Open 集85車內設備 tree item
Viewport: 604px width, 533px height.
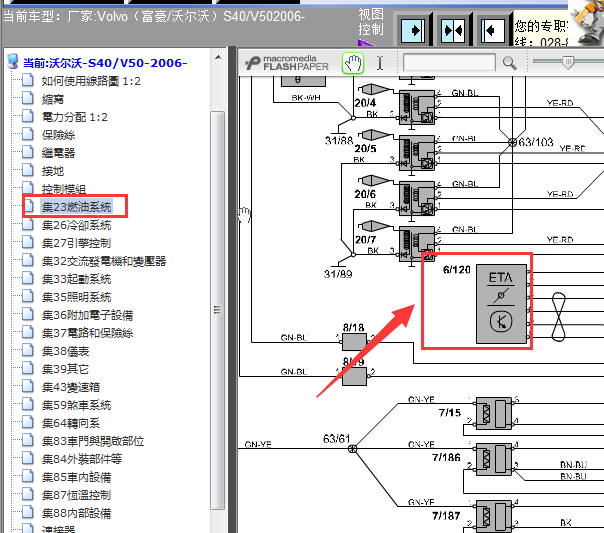click(76, 477)
